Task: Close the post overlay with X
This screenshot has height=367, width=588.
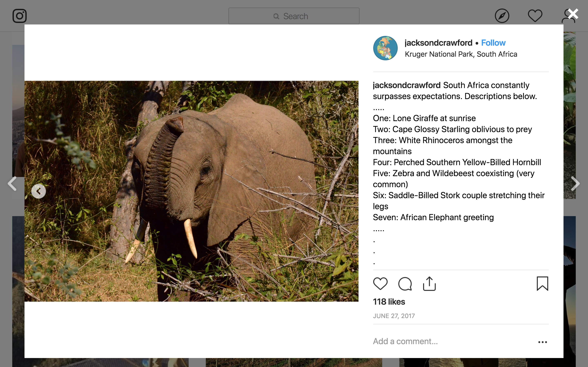Action: 573,14
